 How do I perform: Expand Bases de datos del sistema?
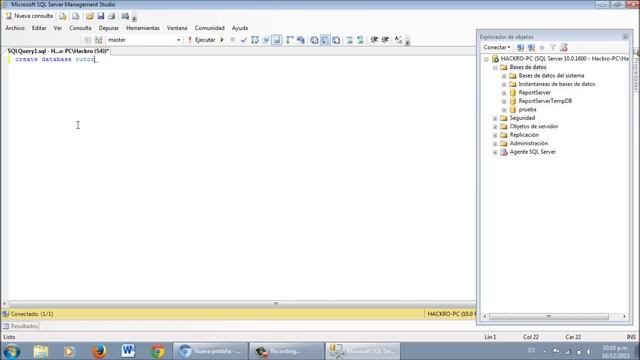coord(504,76)
